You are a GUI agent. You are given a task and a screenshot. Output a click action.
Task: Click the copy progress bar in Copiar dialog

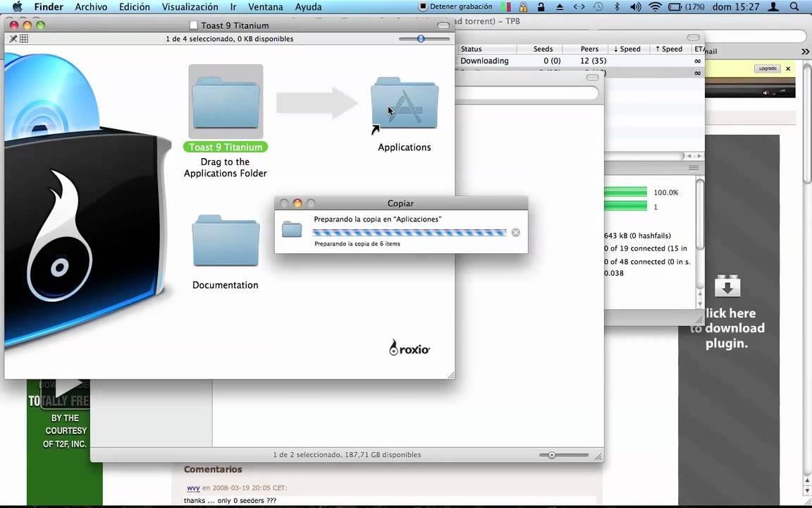click(x=410, y=233)
